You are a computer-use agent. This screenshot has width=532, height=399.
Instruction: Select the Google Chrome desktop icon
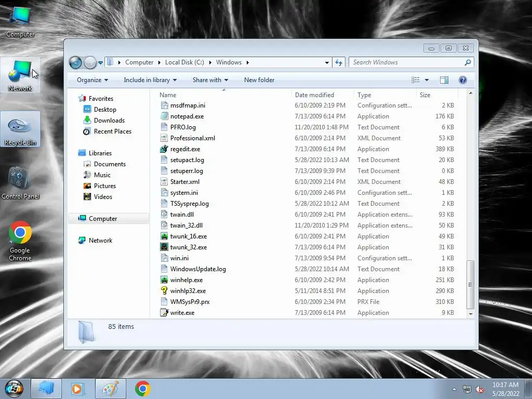click(x=20, y=241)
